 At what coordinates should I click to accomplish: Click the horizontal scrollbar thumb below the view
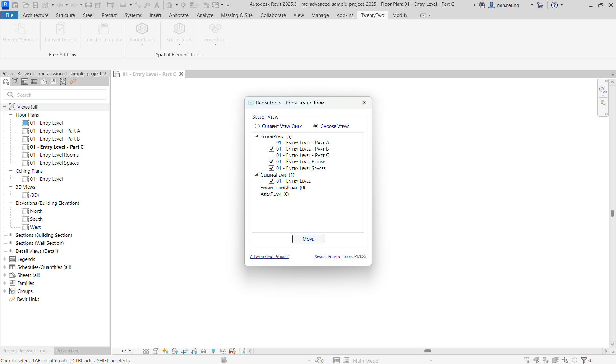[x=428, y=351]
